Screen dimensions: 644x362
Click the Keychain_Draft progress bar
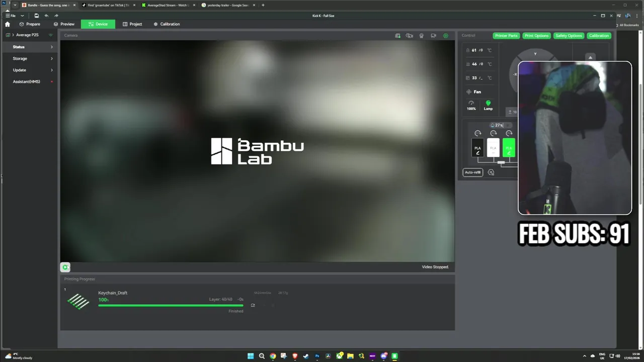(171, 305)
